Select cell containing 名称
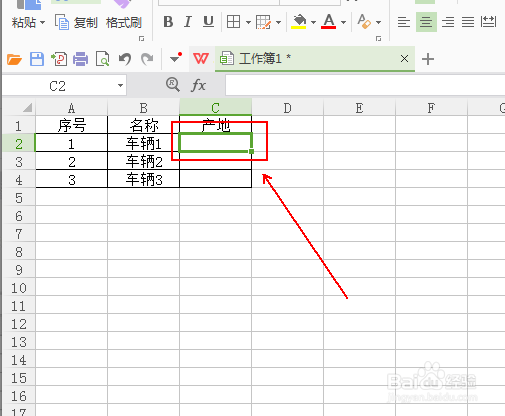This screenshot has height=416, width=505. (144, 125)
